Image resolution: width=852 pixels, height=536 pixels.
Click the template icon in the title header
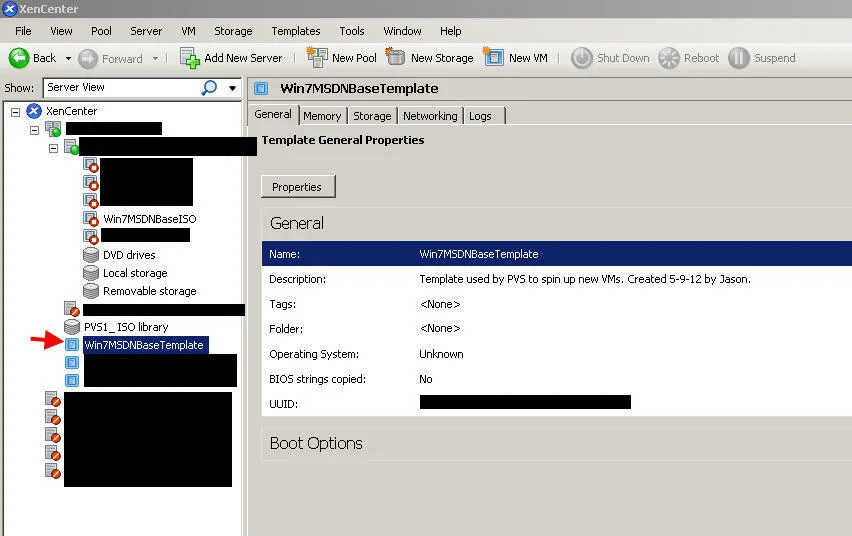(261, 88)
